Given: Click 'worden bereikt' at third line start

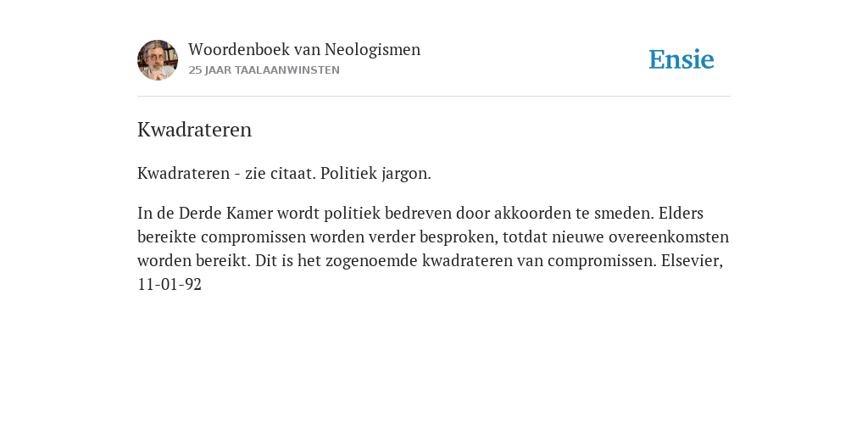Looking at the screenshot, I should (194, 261).
